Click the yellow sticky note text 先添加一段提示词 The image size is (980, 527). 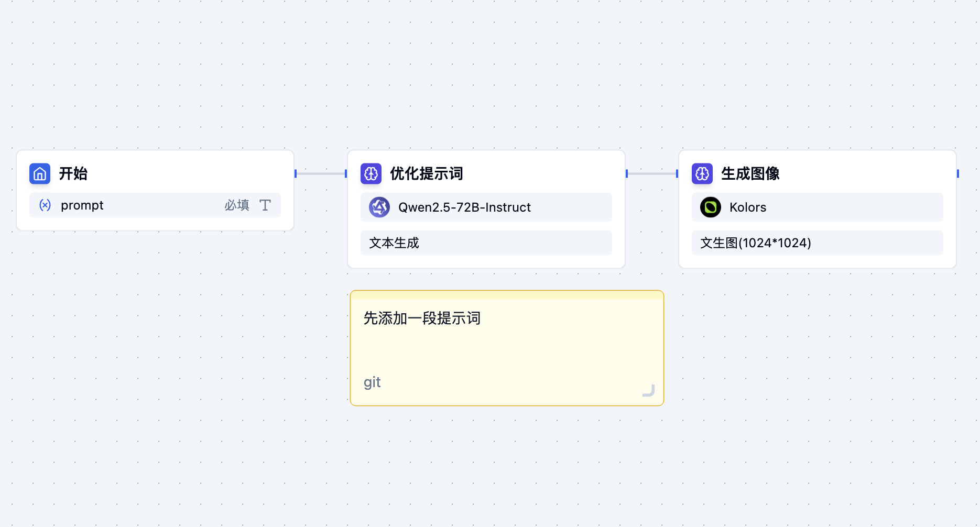(422, 319)
